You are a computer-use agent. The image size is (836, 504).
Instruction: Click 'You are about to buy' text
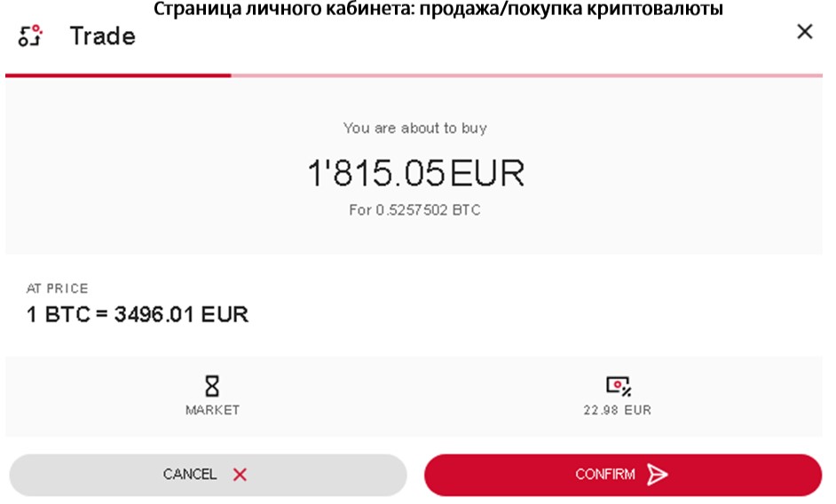(x=414, y=128)
